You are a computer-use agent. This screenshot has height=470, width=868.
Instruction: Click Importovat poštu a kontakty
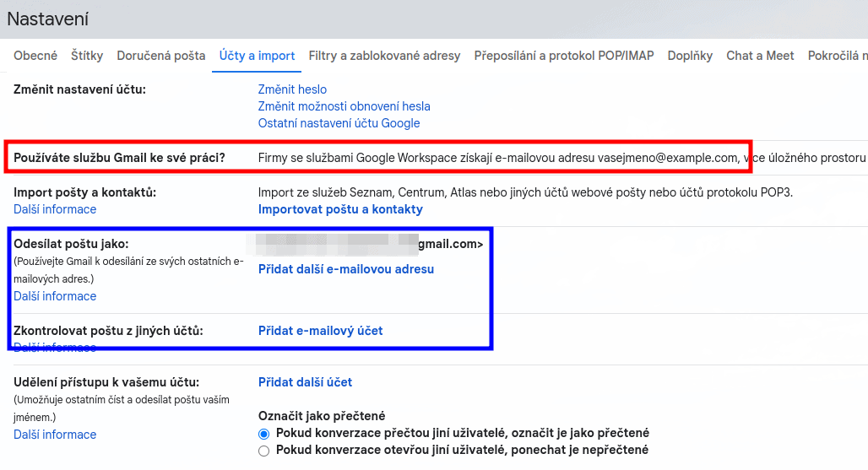click(x=340, y=209)
